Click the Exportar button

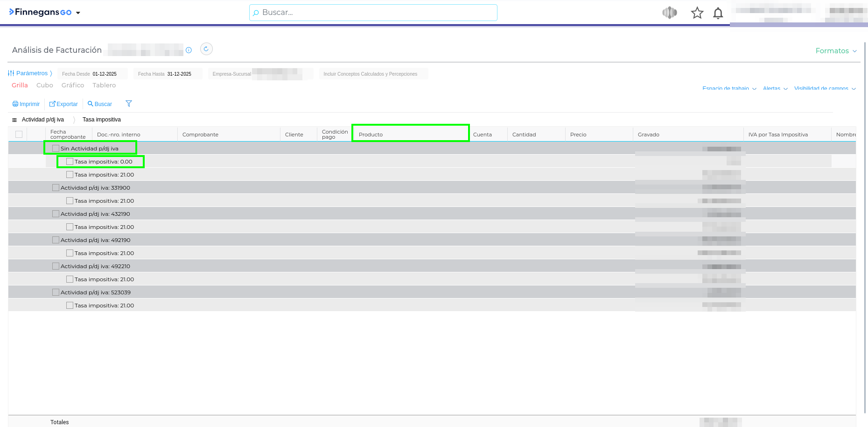click(63, 104)
